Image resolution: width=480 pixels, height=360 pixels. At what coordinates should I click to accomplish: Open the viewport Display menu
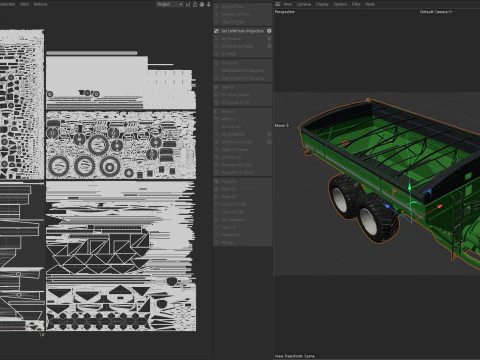[x=322, y=4]
